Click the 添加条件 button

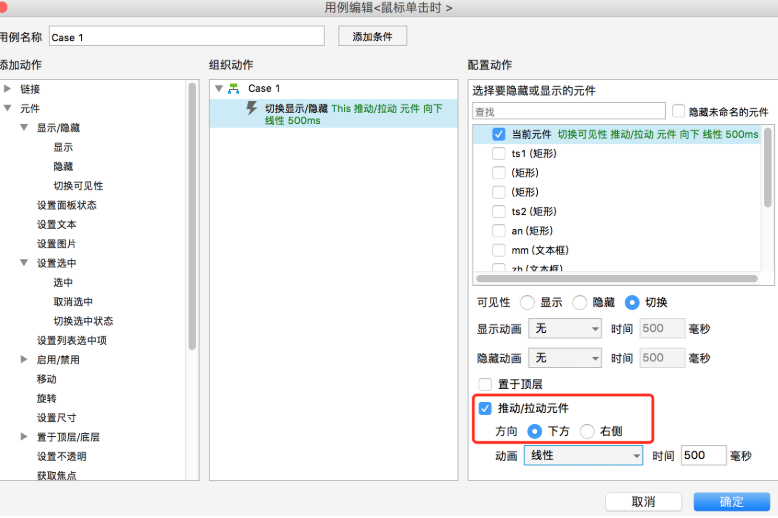point(373,36)
